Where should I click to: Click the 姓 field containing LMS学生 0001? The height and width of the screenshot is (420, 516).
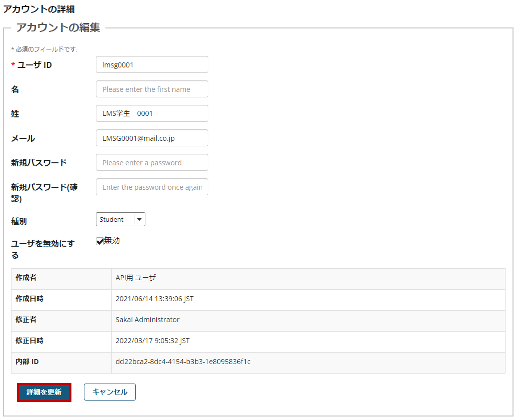[152, 113]
